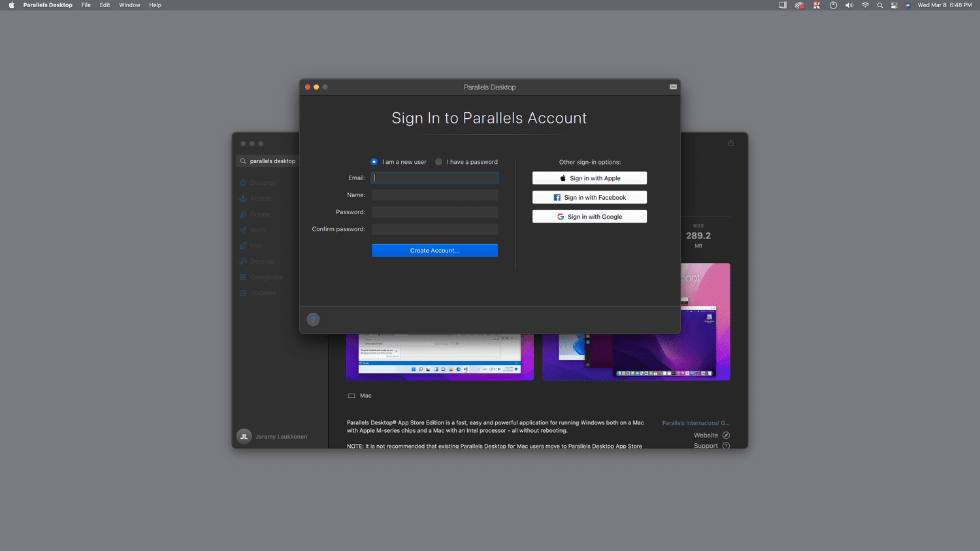This screenshot has height=551, width=980.
Task: Choose Sign in with Apple
Action: tap(589, 178)
